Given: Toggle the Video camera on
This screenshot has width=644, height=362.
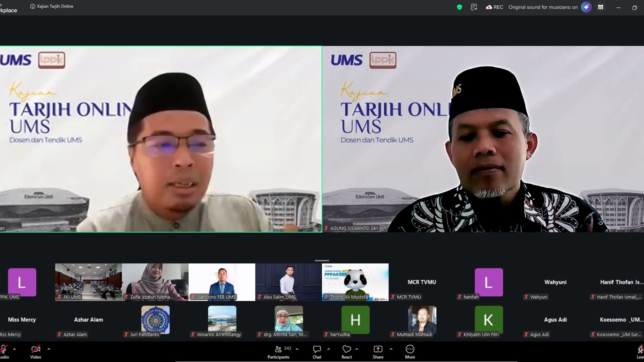Looking at the screenshot, I should coord(36,352).
